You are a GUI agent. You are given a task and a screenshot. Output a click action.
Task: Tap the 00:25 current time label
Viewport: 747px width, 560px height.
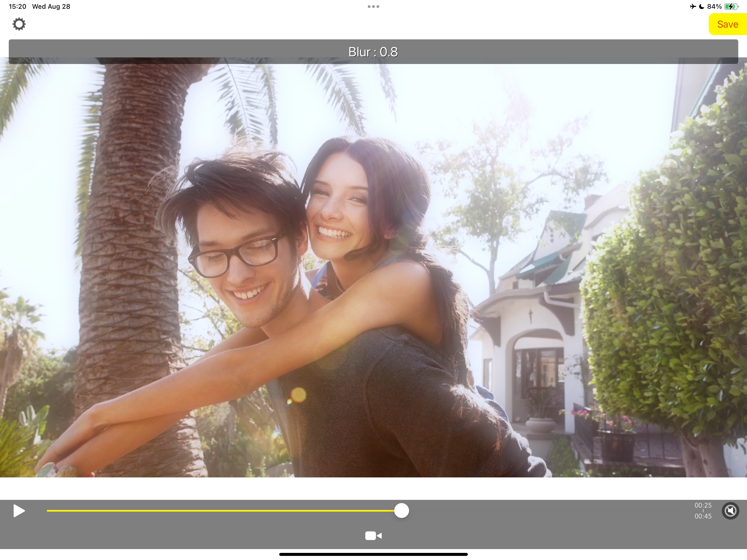point(703,505)
